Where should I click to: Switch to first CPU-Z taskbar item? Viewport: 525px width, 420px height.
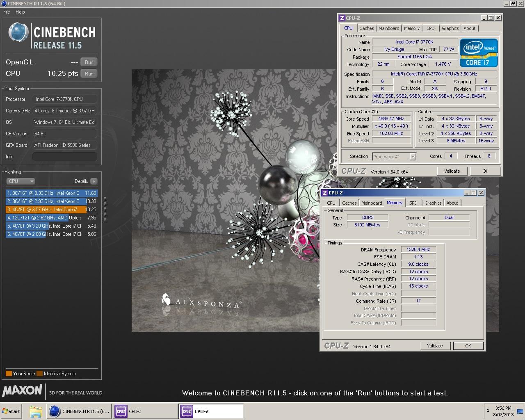(145, 411)
